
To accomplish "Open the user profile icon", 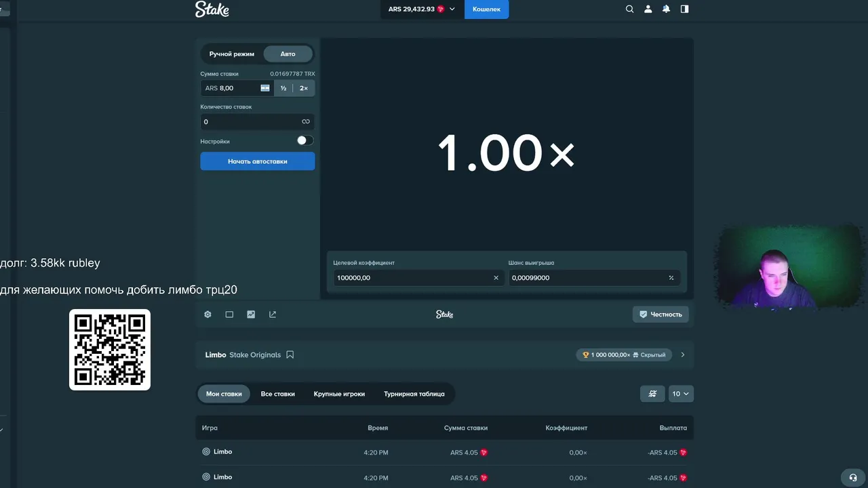I will [x=648, y=9].
